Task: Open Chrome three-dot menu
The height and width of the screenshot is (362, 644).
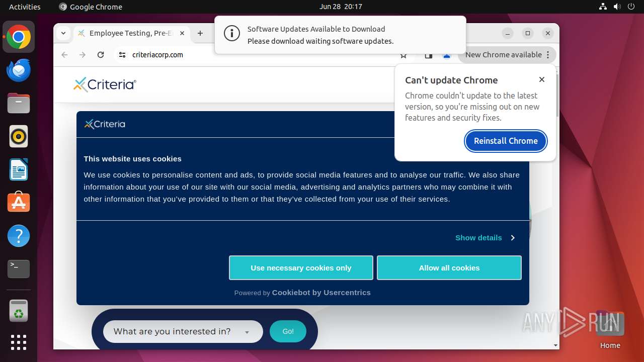Action: [548, 55]
